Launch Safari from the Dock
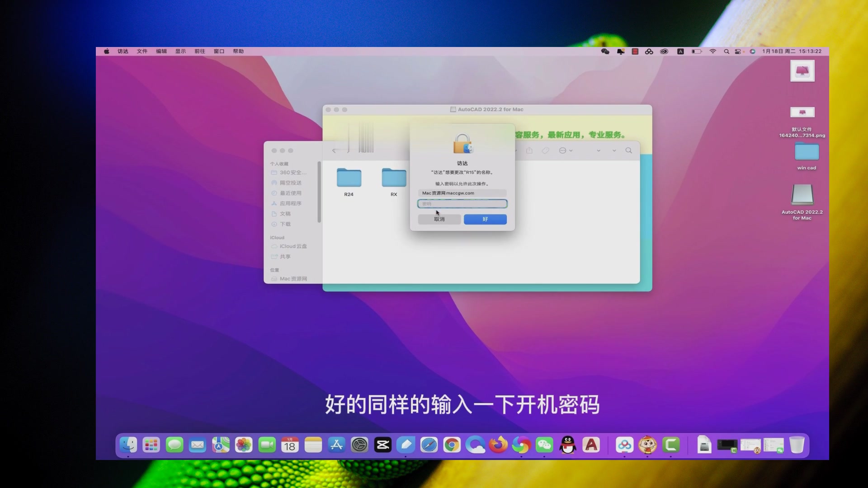Image resolution: width=868 pixels, height=488 pixels. [x=429, y=445]
